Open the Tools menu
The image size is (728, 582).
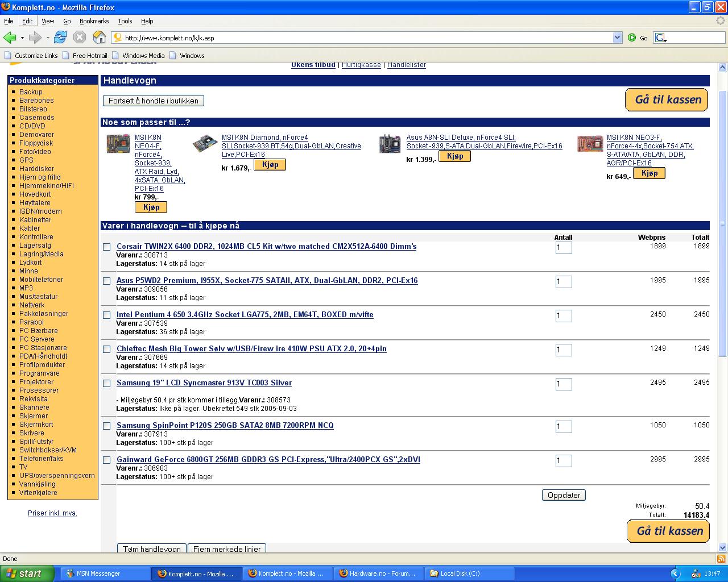click(125, 21)
